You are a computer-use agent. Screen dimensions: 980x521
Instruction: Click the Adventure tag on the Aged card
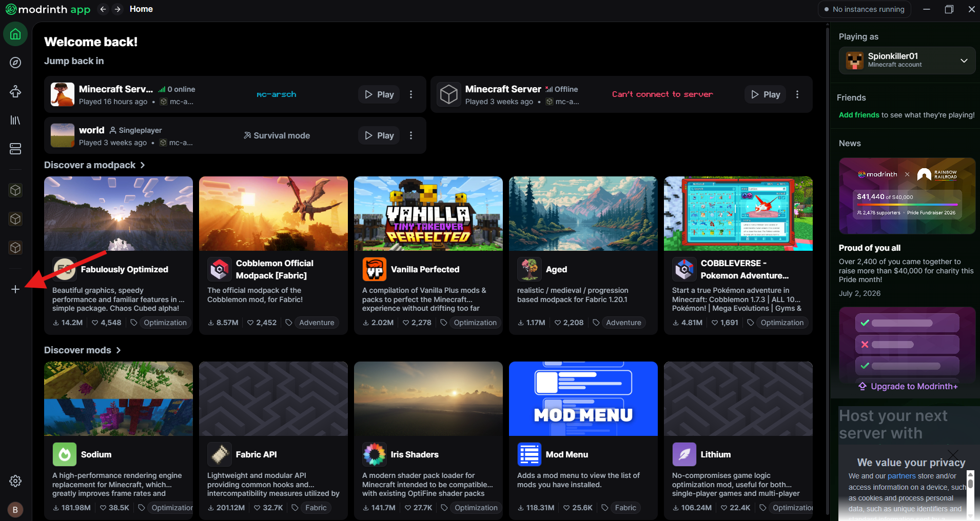click(x=623, y=323)
